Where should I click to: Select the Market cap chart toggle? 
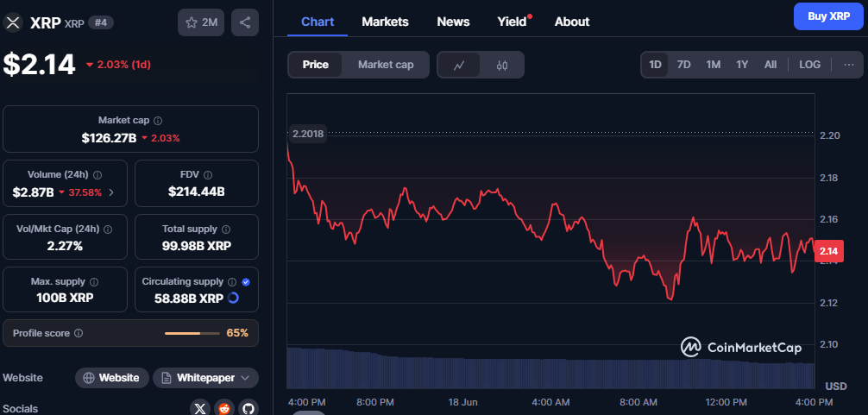tap(386, 65)
